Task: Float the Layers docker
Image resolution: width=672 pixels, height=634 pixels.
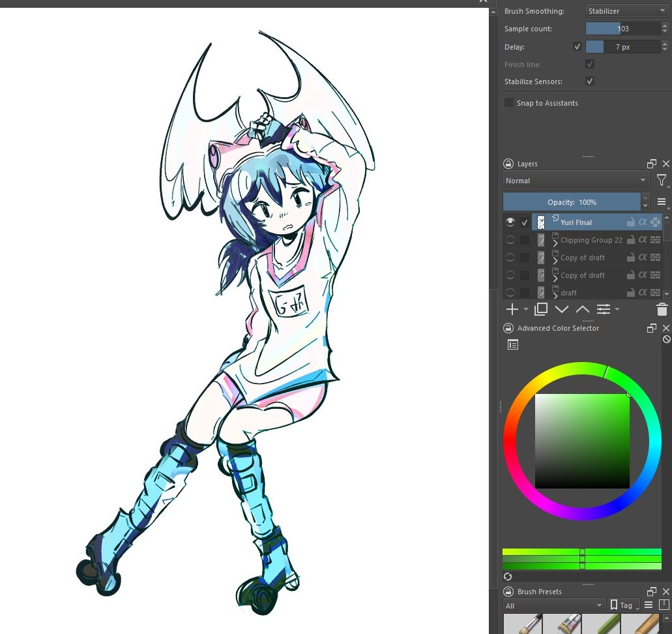Action: point(651,164)
